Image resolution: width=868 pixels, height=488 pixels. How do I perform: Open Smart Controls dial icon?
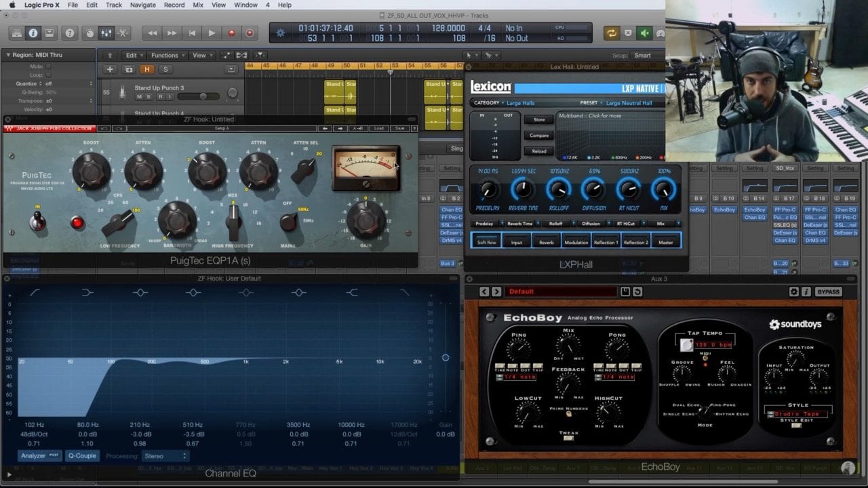(90, 33)
